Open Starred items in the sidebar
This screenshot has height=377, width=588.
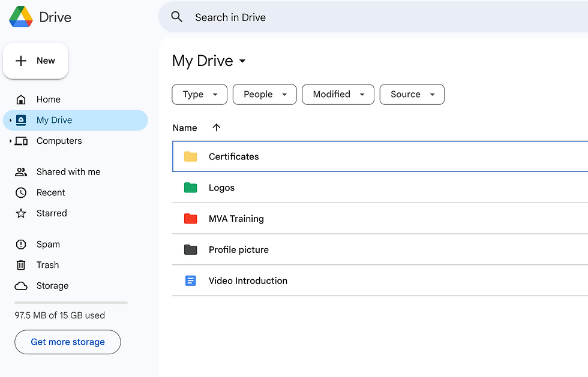(x=52, y=213)
